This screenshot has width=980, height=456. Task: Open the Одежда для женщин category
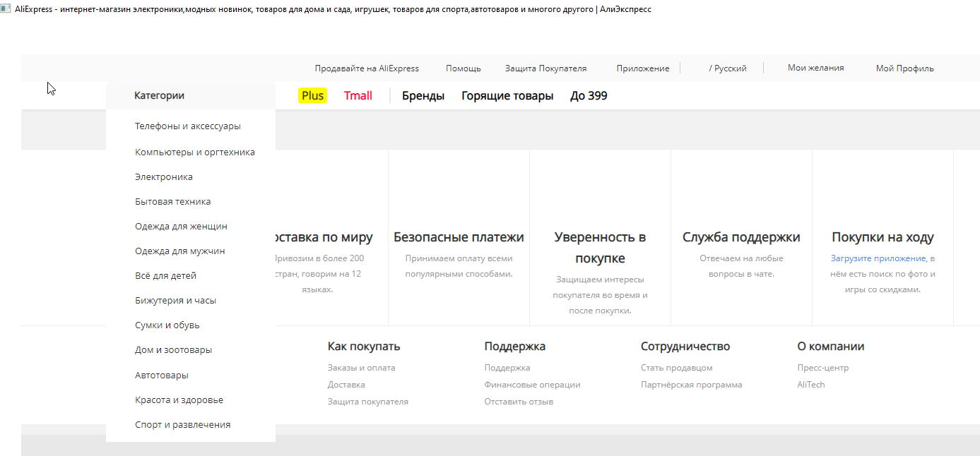pyautogui.click(x=181, y=227)
